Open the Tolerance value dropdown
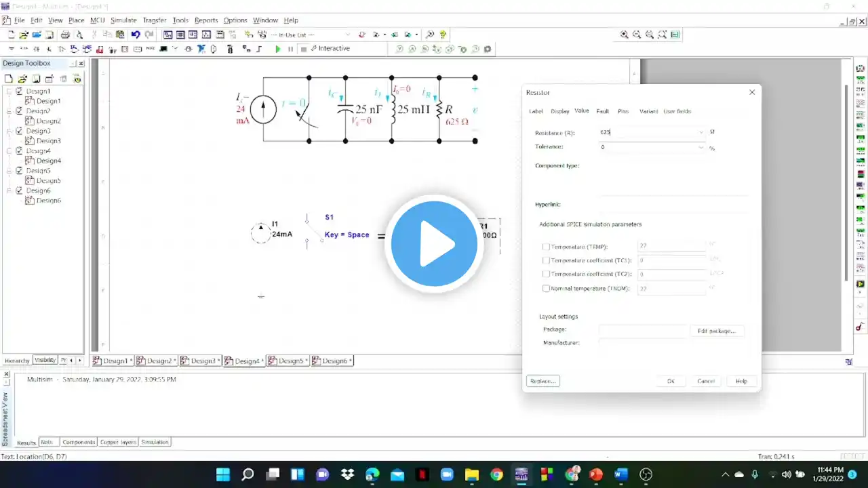Image resolution: width=868 pixels, height=488 pixels. pyautogui.click(x=701, y=146)
